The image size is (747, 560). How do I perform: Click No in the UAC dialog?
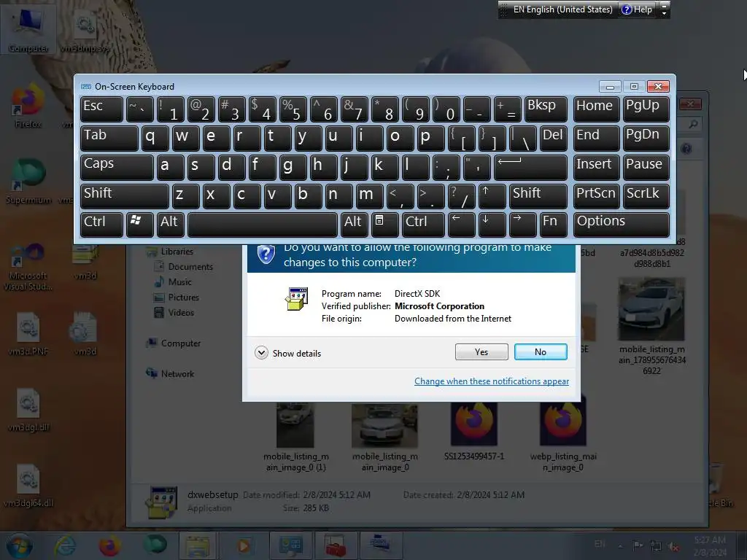pyautogui.click(x=541, y=352)
